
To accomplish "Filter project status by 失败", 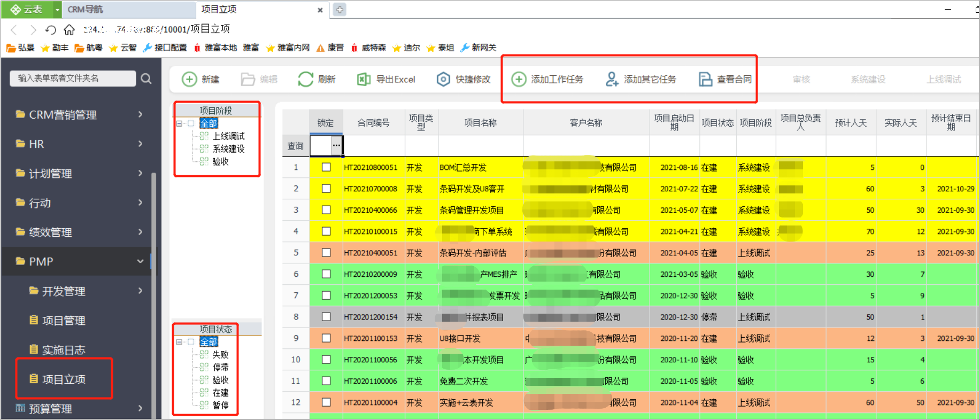I will (x=220, y=355).
